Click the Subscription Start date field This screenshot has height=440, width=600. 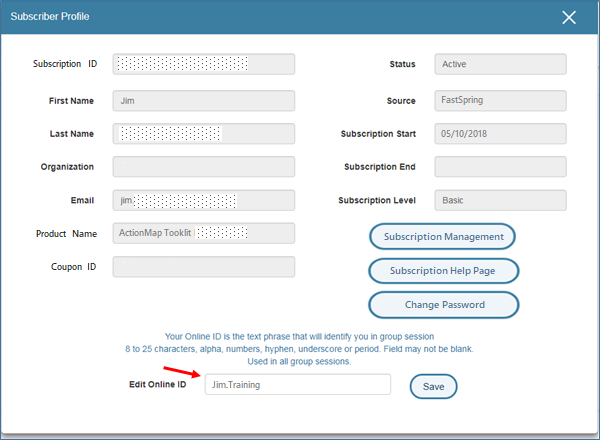pyautogui.click(x=500, y=134)
